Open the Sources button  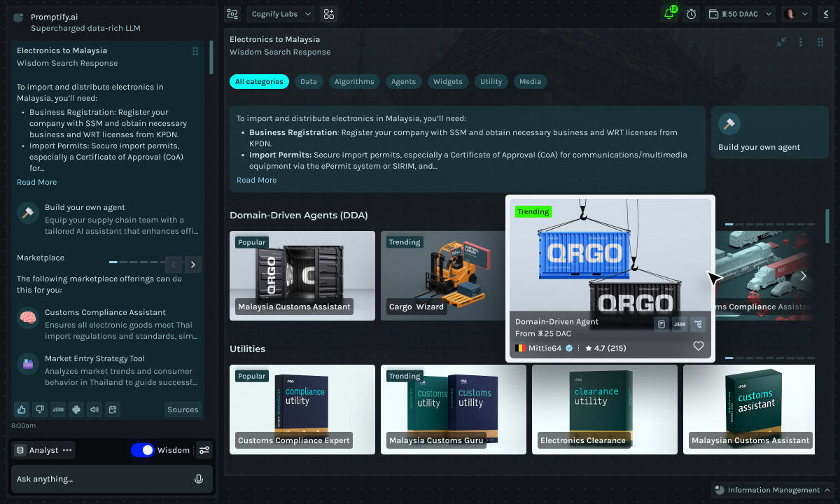183,409
